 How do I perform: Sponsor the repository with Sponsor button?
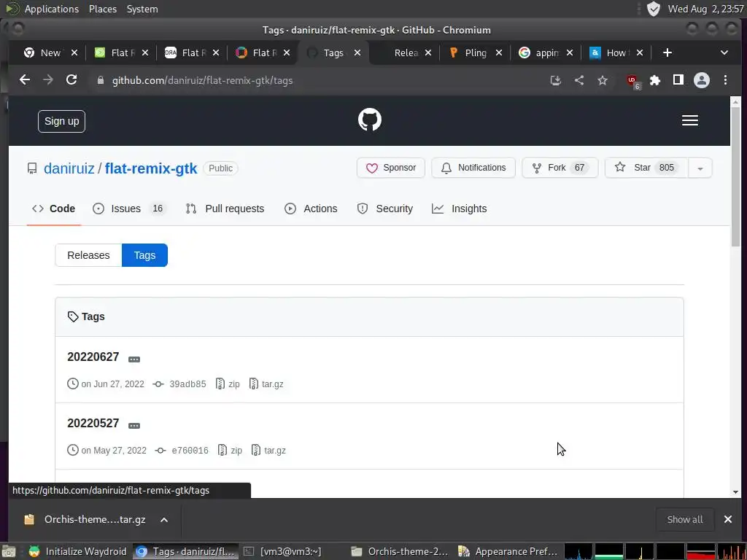pyautogui.click(x=391, y=168)
